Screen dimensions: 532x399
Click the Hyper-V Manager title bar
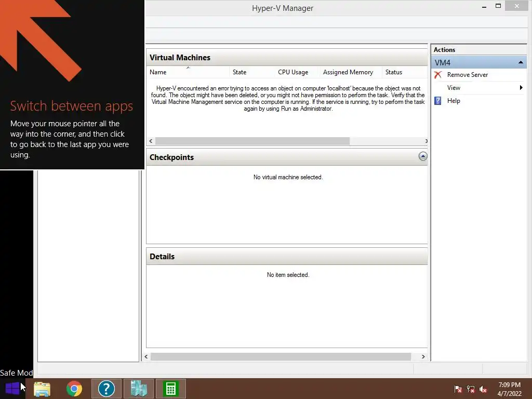pyautogui.click(x=282, y=8)
